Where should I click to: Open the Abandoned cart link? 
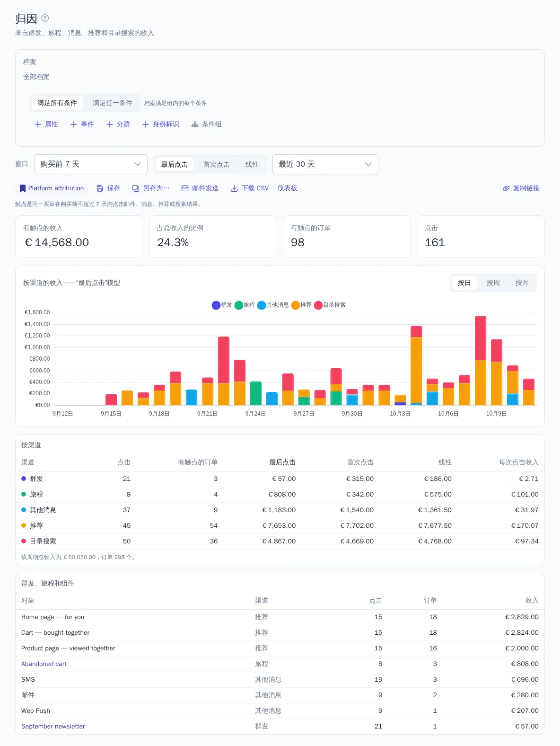click(x=44, y=664)
